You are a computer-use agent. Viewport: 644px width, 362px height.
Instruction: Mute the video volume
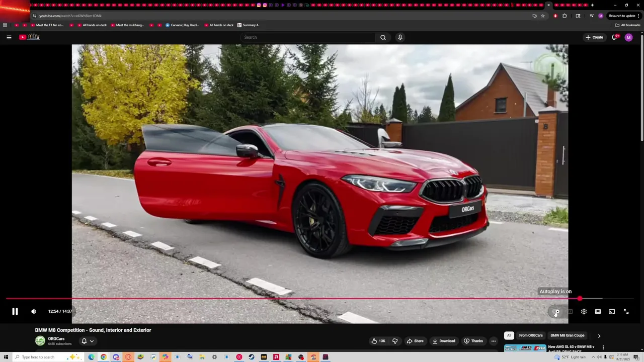(34, 311)
